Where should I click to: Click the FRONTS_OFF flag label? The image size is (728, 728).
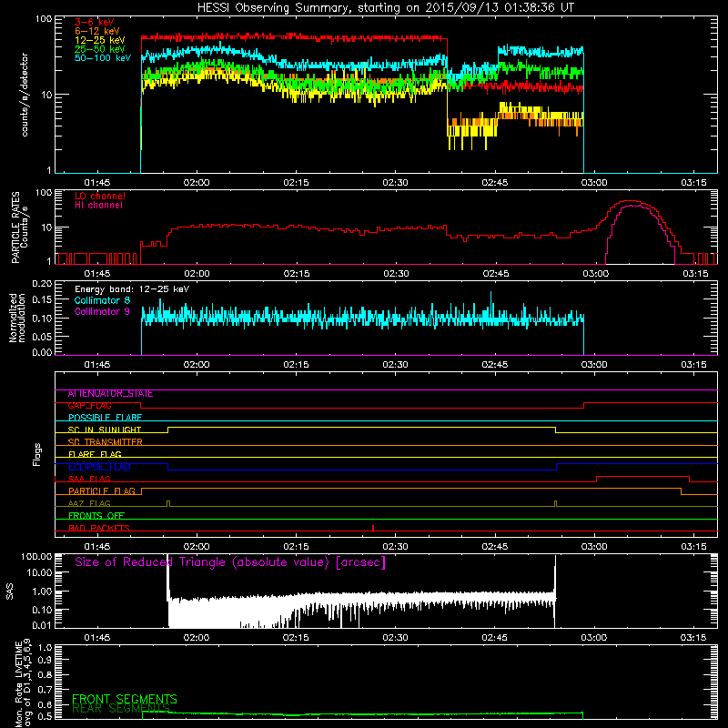click(96, 516)
